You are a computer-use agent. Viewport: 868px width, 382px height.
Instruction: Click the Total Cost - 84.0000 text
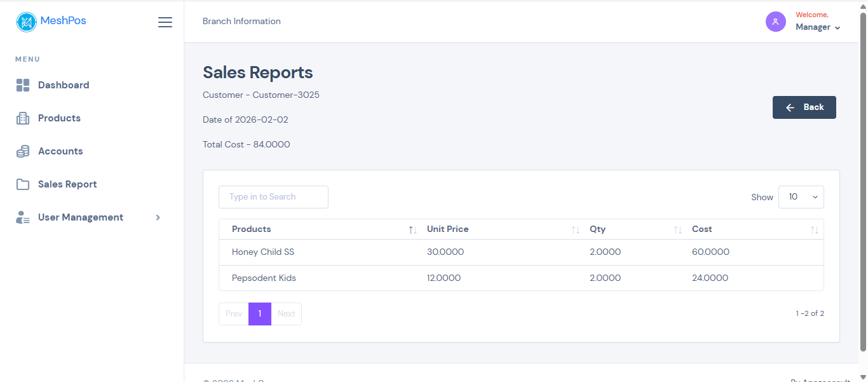pos(247,145)
